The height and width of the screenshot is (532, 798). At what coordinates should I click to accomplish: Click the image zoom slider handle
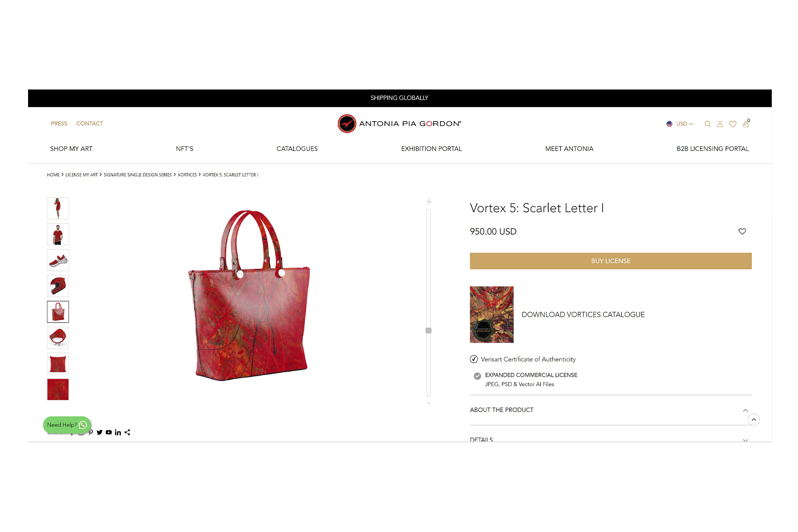coord(429,331)
